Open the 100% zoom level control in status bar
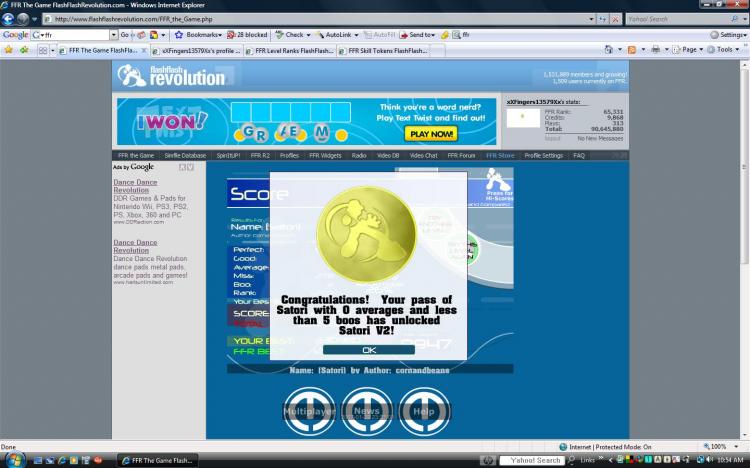The height and width of the screenshot is (468, 750). [721, 446]
